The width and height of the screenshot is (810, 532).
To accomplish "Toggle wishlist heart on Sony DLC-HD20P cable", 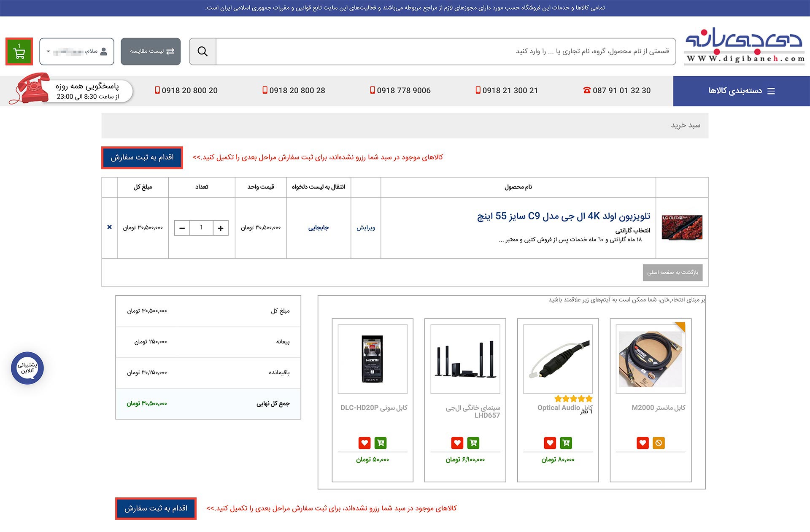I will [364, 443].
